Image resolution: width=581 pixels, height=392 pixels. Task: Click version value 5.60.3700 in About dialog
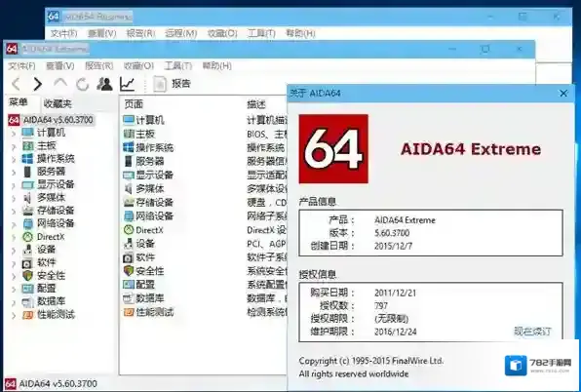392,233
